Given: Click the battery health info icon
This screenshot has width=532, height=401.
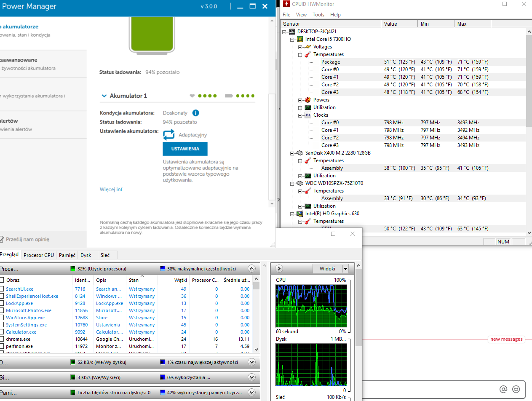Looking at the screenshot, I should pyautogui.click(x=196, y=113).
